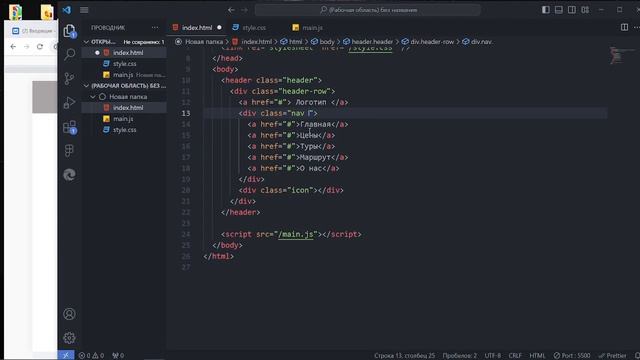Toggle the secondary side bar layout button
The image size is (640, 360).
point(572,9)
